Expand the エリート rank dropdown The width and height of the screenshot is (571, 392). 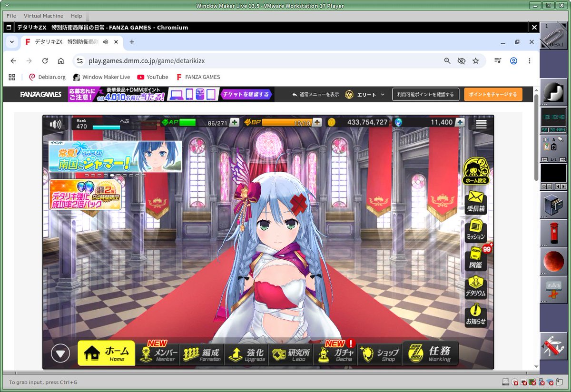point(364,95)
